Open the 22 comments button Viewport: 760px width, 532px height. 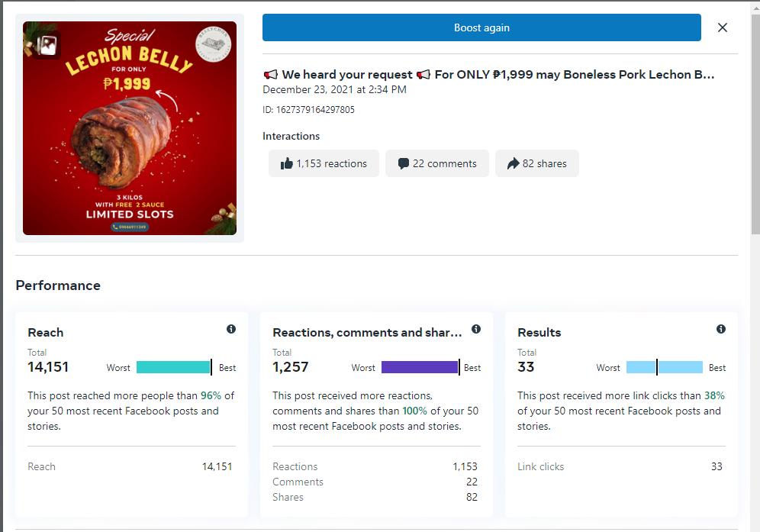click(437, 163)
